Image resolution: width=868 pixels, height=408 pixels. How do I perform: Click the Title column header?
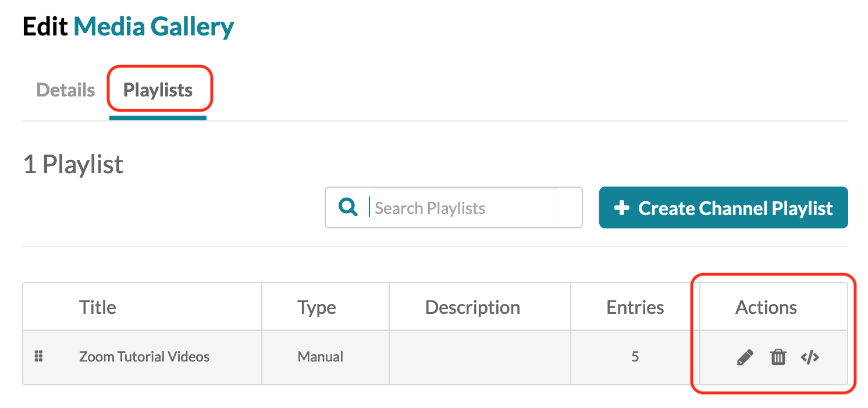click(x=98, y=307)
